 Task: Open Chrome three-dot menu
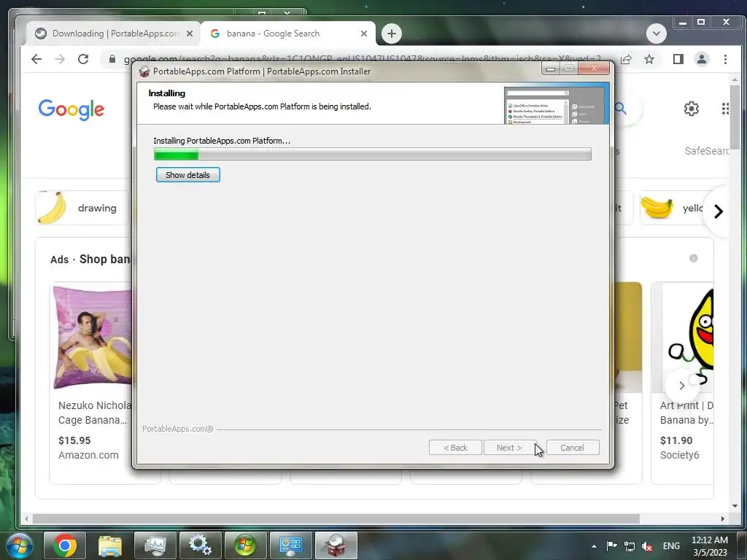click(x=725, y=59)
